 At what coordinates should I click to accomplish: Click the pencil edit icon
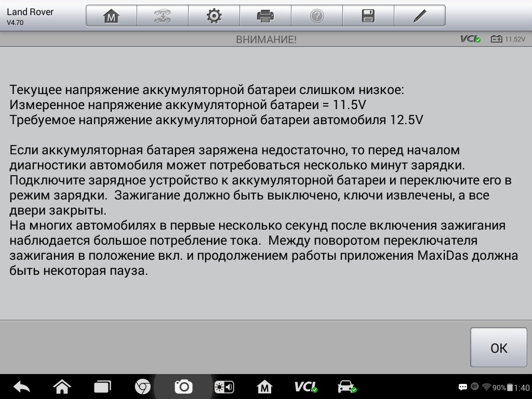click(419, 16)
